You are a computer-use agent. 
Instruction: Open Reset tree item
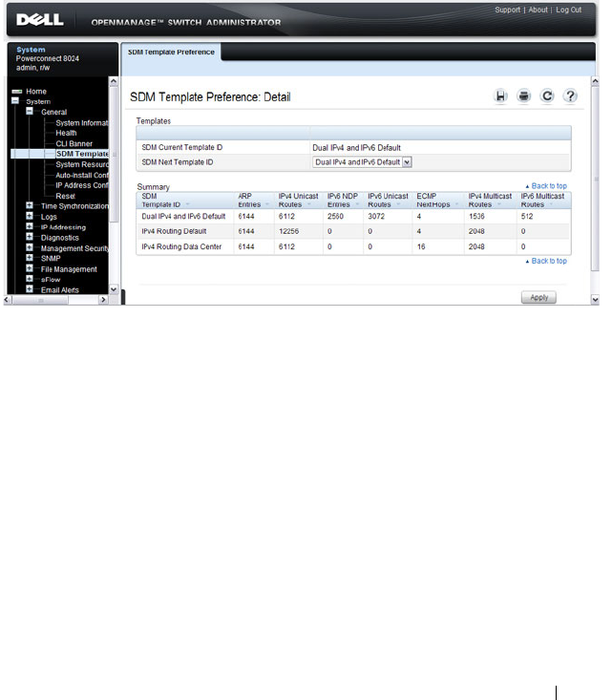(66, 197)
